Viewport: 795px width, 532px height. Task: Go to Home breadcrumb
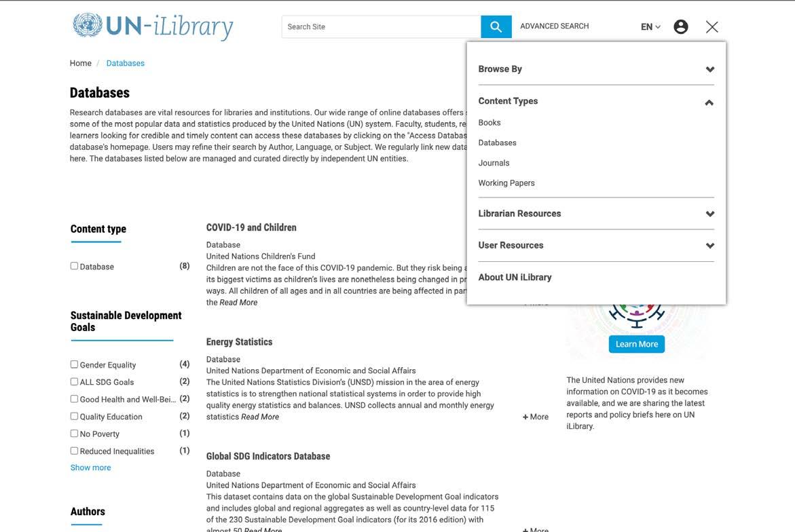(81, 63)
